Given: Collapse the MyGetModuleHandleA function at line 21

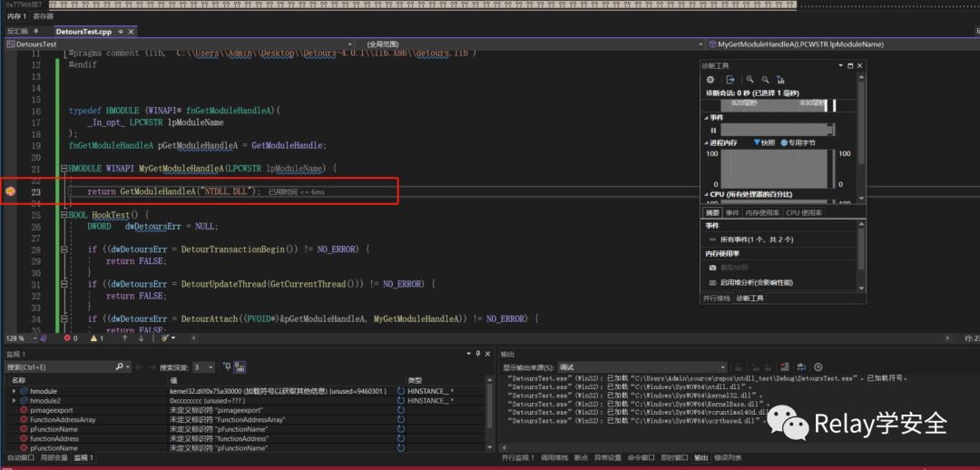Looking at the screenshot, I should tap(64, 170).
